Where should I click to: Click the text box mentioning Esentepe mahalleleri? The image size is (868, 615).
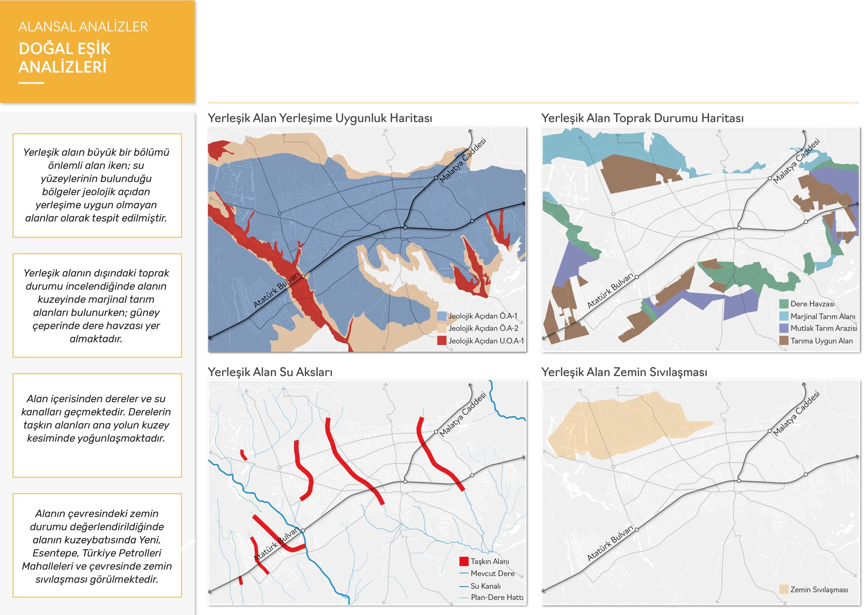coord(97,545)
